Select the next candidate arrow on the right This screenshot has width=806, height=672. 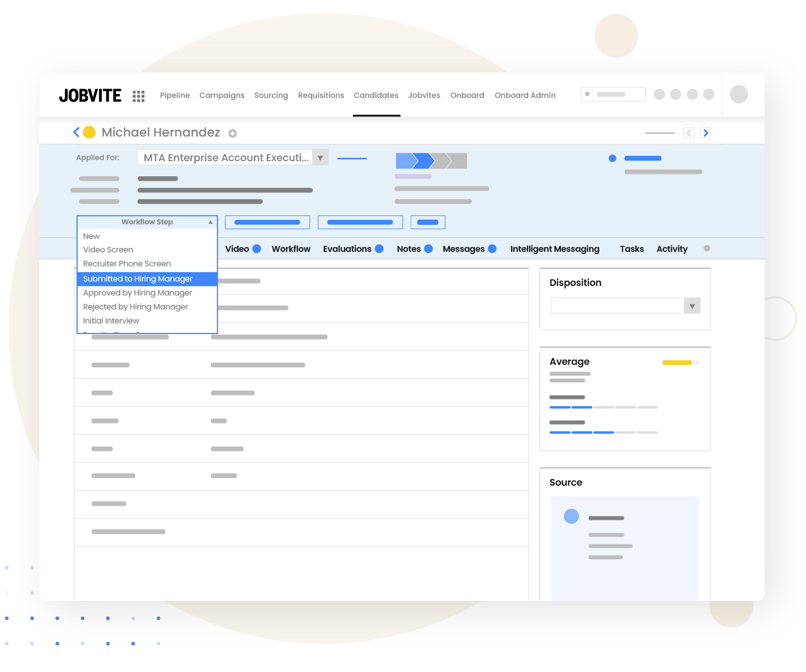(x=705, y=133)
